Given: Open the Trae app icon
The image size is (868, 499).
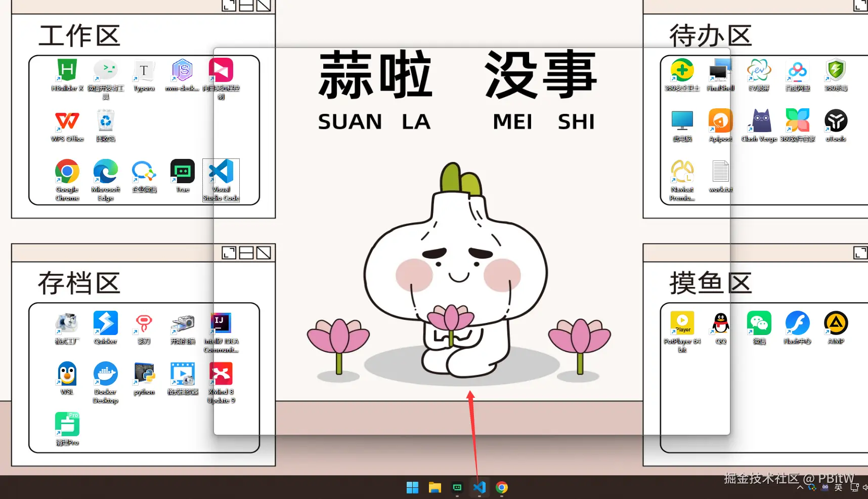Looking at the screenshot, I should (x=182, y=172).
